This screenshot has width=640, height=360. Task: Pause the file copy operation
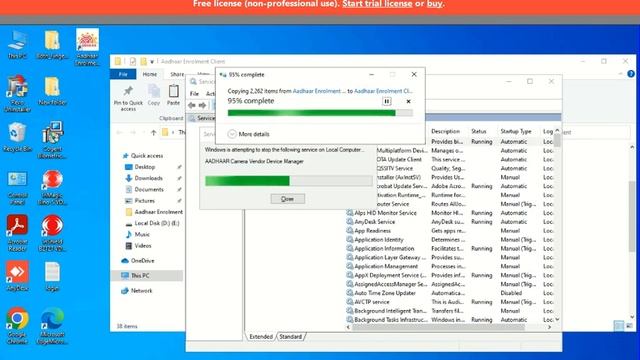pyautogui.click(x=387, y=101)
